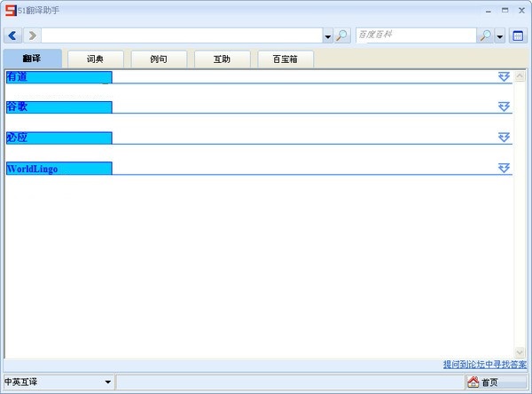Switch to the 翻译 tab

33,59
